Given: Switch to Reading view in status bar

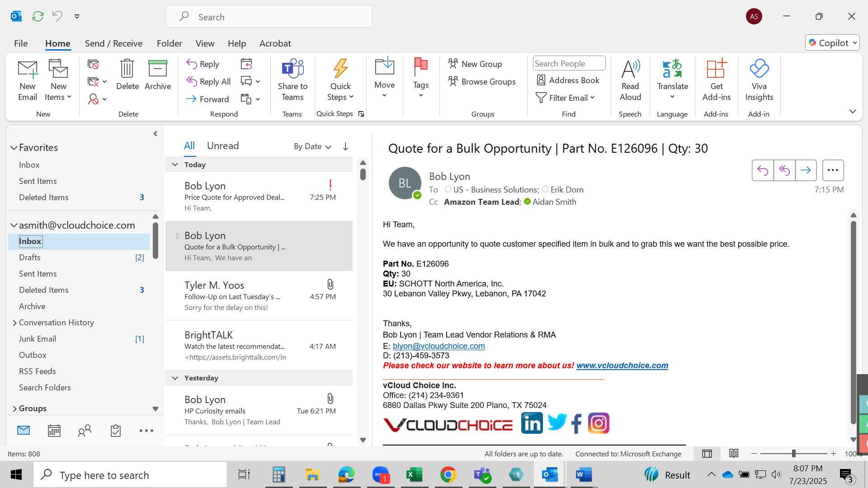Looking at the screenshot, I should (734, 454).
